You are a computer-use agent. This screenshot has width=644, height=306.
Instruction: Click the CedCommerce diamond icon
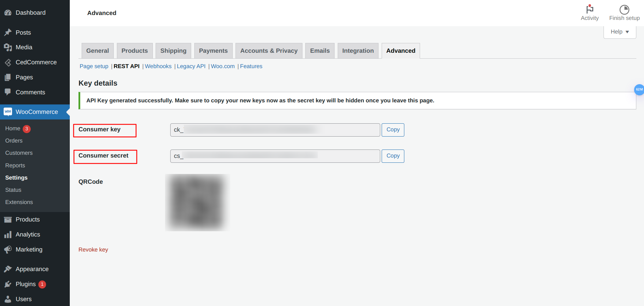coord(8,63)
